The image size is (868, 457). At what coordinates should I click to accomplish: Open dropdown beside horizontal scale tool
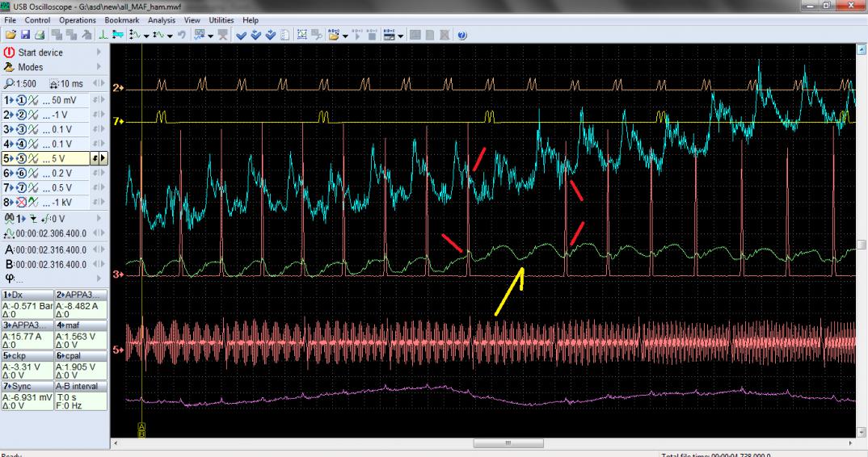pos(170,36)
